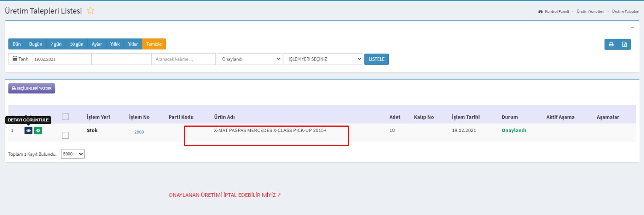The image size is (644, 215).
Task: Toggle the select-all checkbox in table header
Action: (x=66, y=117)
